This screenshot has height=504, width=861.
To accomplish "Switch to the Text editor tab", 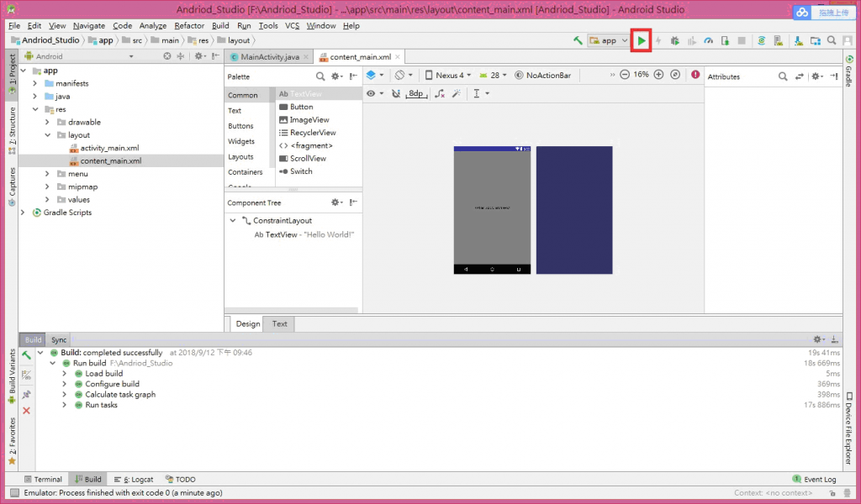I will click(x=279, y=323).
